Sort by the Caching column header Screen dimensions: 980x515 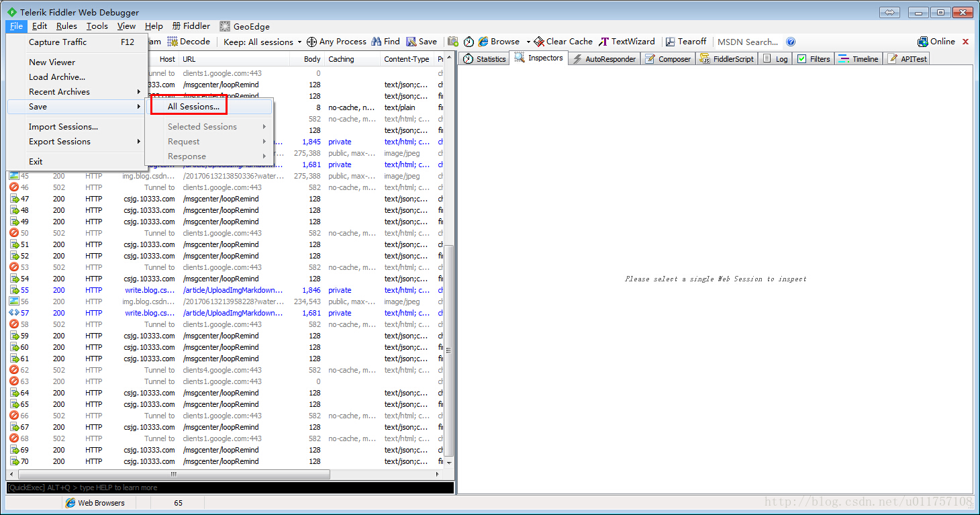coord(352,59)
